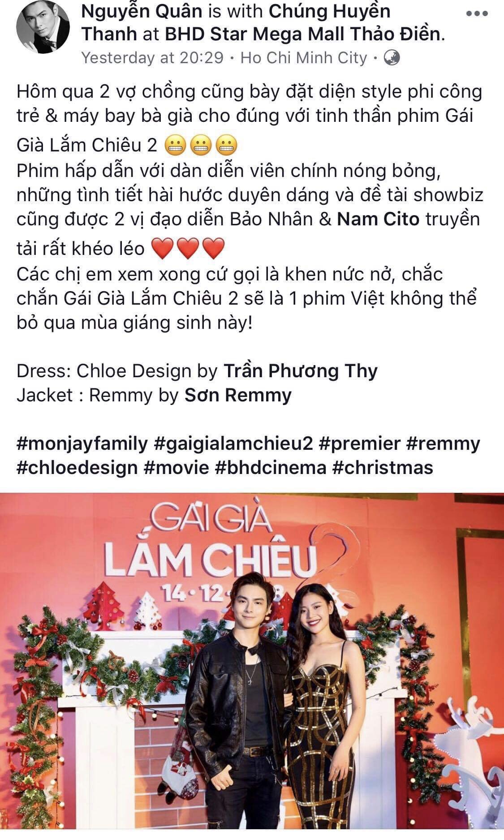
Task: Tap the 'Yesterday at 20:29' timestamp
Action: (152, 58)
